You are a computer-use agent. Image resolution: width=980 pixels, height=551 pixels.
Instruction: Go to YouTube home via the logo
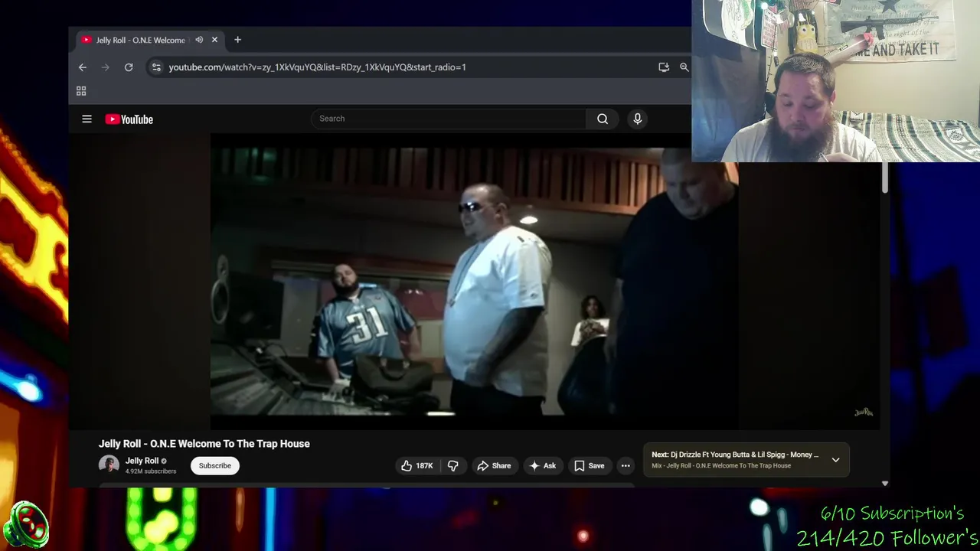129,119
